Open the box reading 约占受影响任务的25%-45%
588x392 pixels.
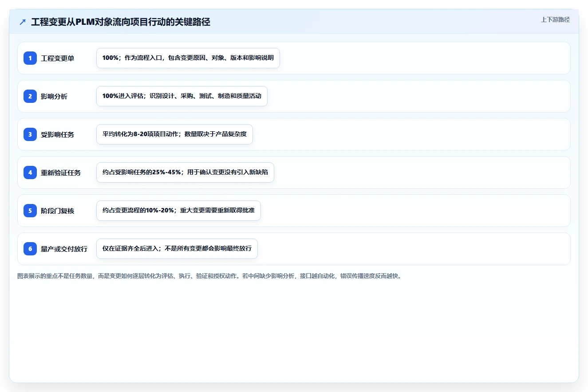coord(185,172)
